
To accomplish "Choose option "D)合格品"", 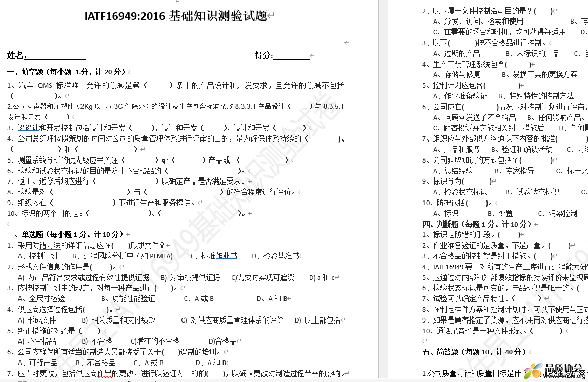I will click(222, 341).
